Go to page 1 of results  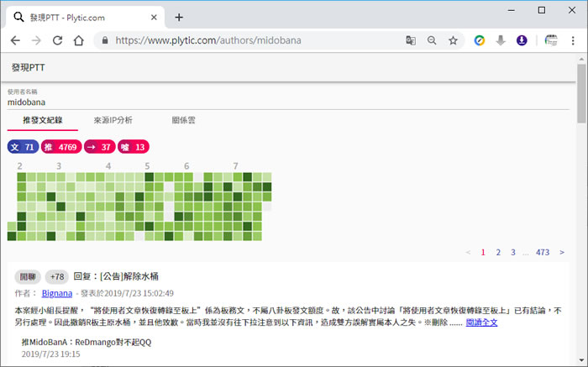pyautogui.click(x=483, y=252)
